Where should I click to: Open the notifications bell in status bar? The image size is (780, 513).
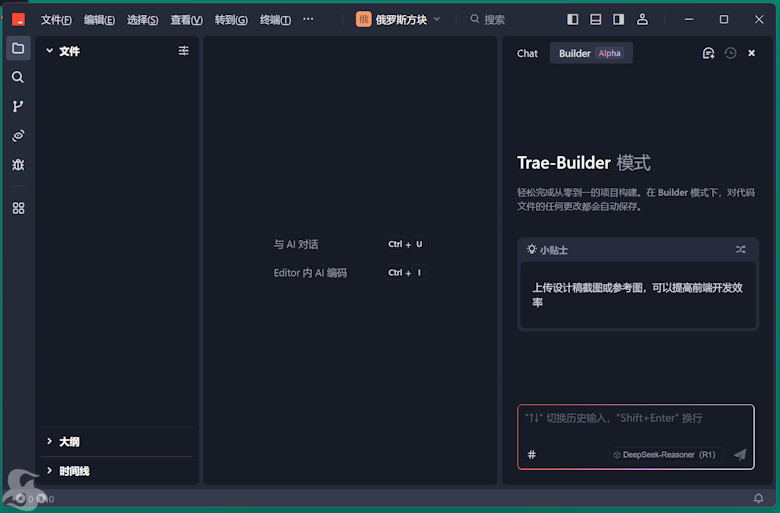click(758, 498)
